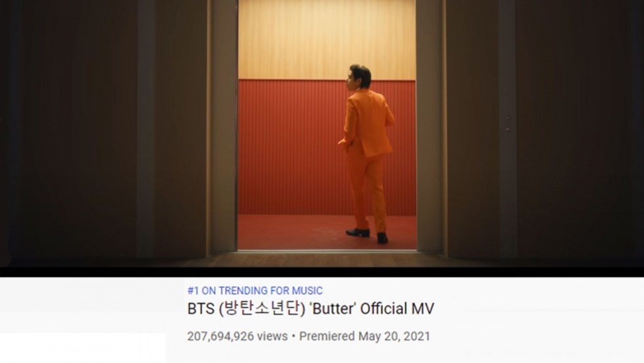Click the 207,694,926 views count
This screenshot has height=363, width=644.
point(237,336)
